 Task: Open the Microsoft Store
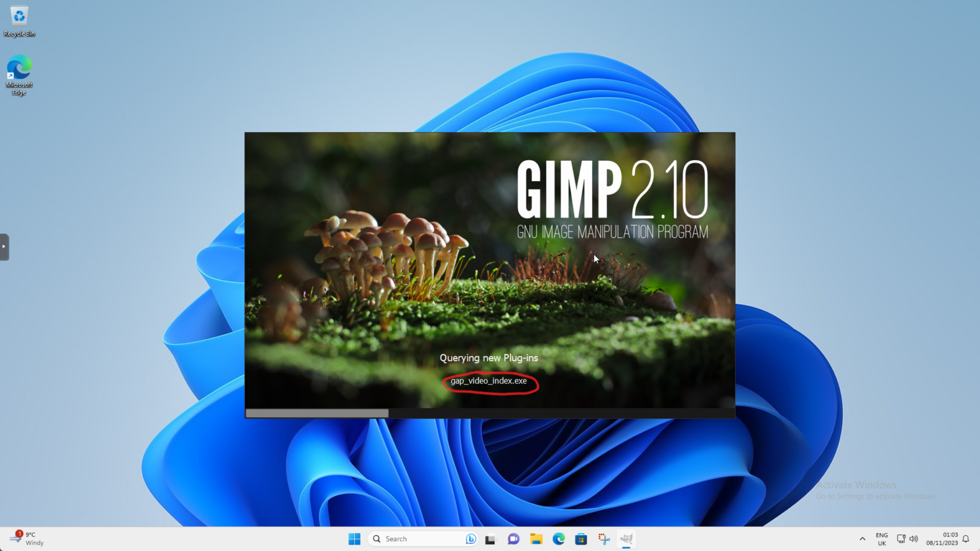[x=581, y=539]
